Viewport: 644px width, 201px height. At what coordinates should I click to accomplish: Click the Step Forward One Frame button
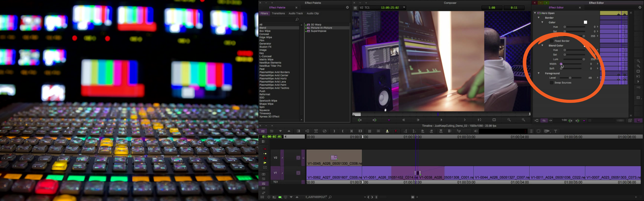point(418,120)
